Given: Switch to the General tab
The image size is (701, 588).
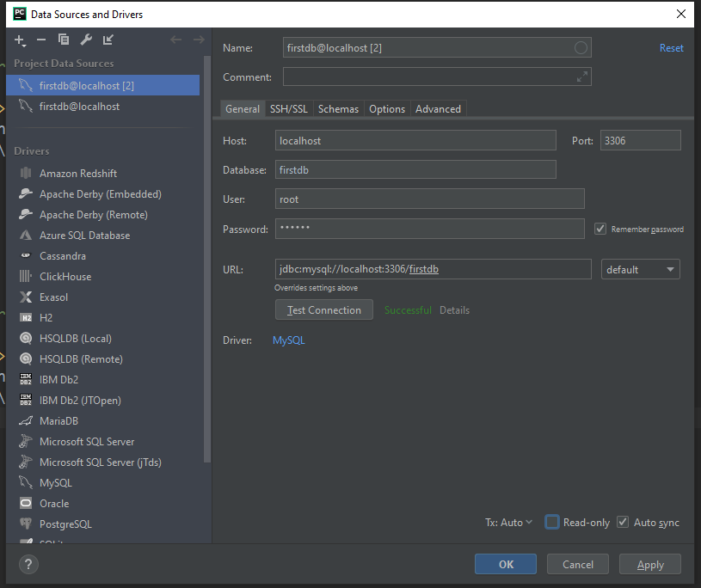Looking at the screenshot, I should tap(243, 108).
